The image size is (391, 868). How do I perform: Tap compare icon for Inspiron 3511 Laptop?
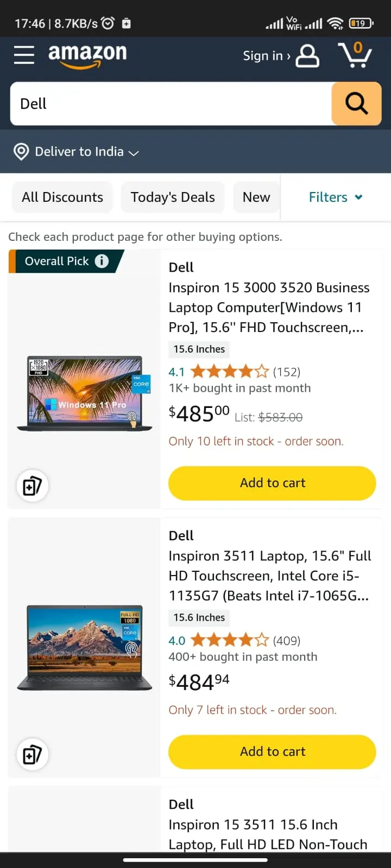[x=33, y=754]
